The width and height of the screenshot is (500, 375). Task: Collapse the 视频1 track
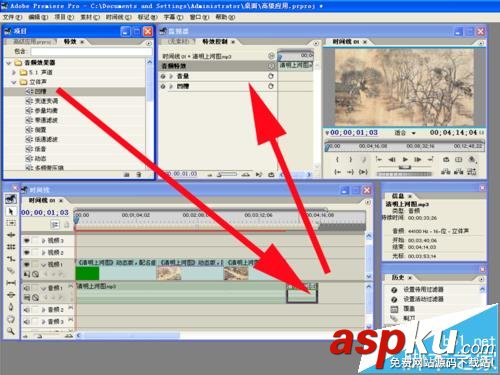(x=43, y=264)
